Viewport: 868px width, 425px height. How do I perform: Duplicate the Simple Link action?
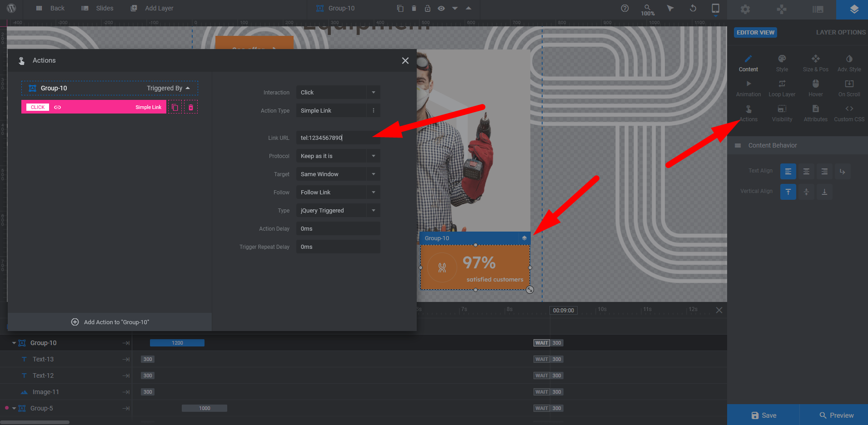(x=175, y=107)
